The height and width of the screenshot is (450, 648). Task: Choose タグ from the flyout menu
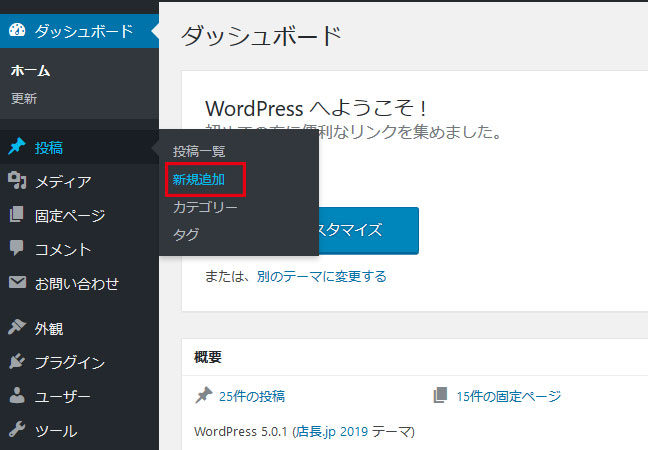point(186,234)
